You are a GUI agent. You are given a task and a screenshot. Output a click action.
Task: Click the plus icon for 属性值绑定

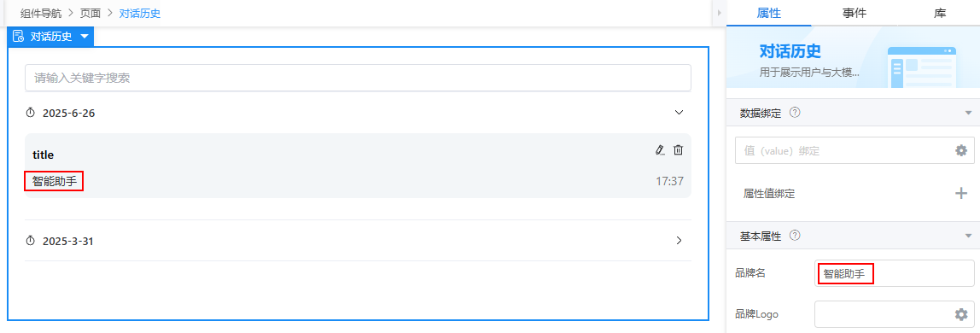(961, 194)
